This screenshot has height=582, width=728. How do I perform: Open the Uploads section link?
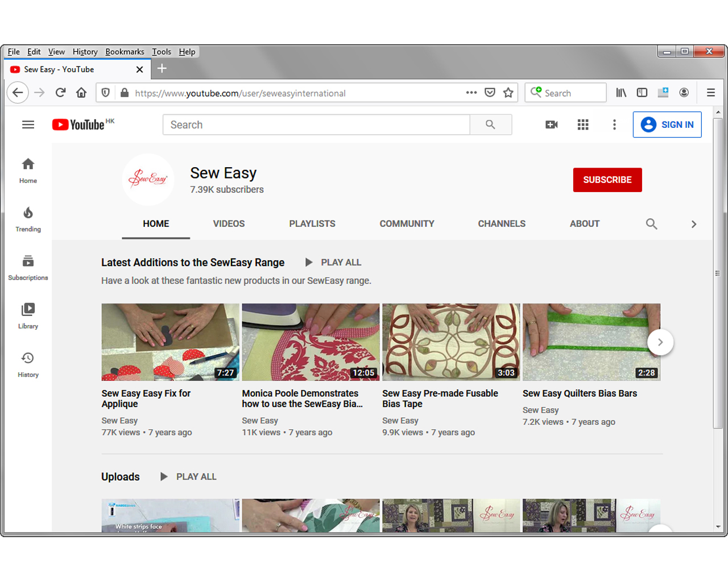pyautogui.click(x=121, y=477)
